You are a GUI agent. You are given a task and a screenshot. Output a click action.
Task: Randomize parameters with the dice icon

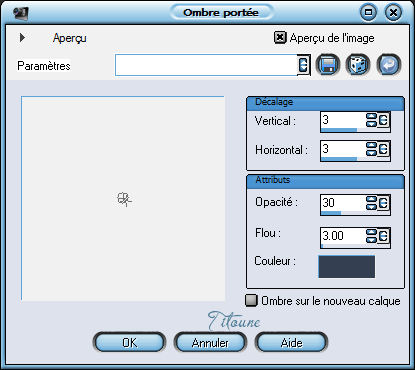358,65
